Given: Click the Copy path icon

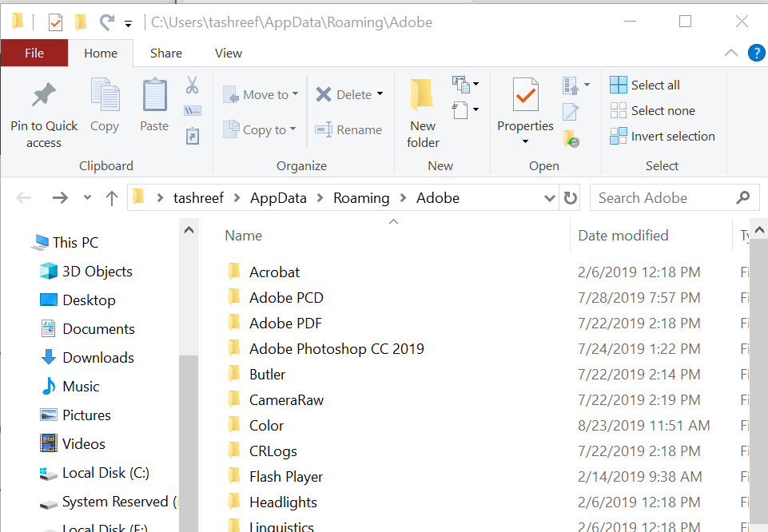Looking at the screenshot, I should (192, 111).
